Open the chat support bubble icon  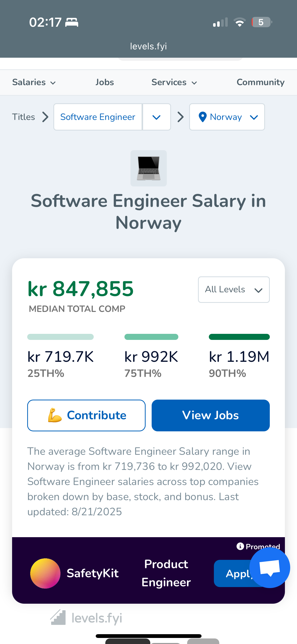click(x=270, y=567)
